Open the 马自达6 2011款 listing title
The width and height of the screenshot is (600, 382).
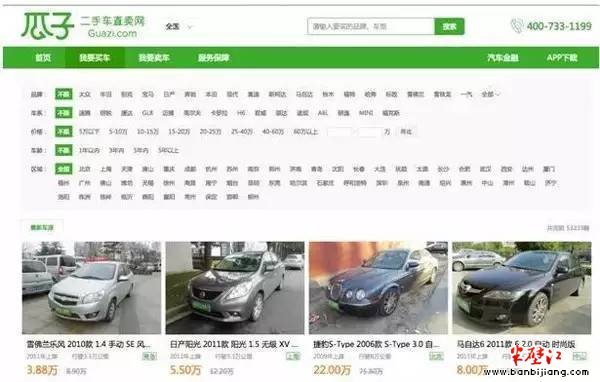click(516, 344)
